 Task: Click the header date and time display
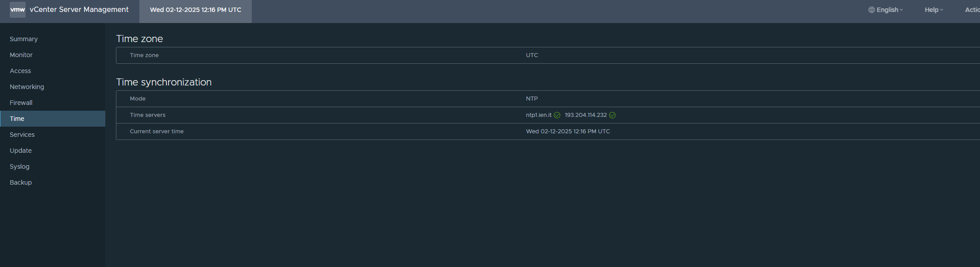(196, 10)
